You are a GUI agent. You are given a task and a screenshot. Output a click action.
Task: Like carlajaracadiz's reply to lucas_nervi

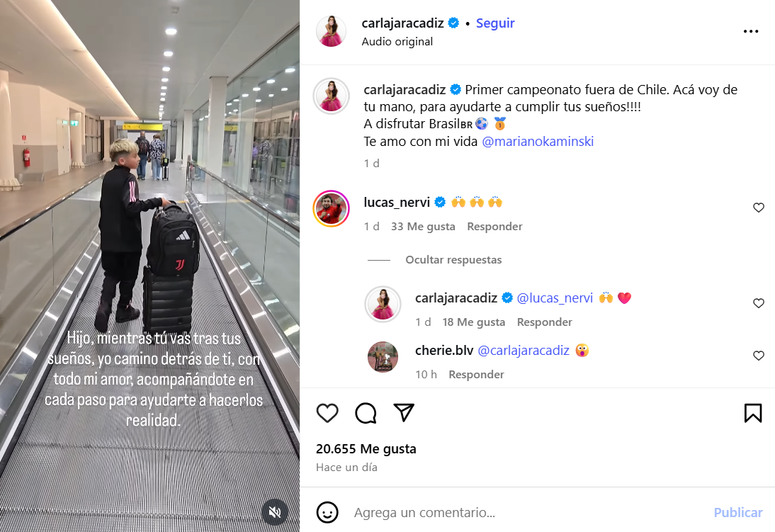point(759,303)
